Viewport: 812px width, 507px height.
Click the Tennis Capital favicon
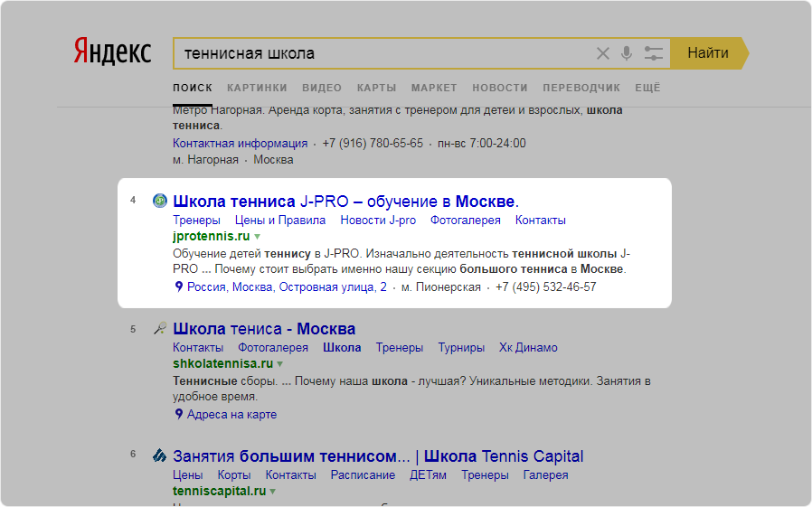(160, 455)
